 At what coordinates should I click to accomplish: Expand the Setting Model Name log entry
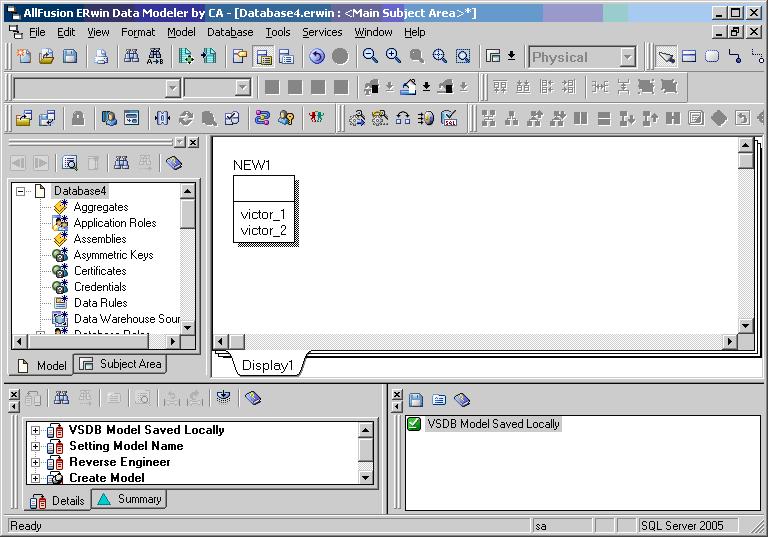tap(35, 446)
